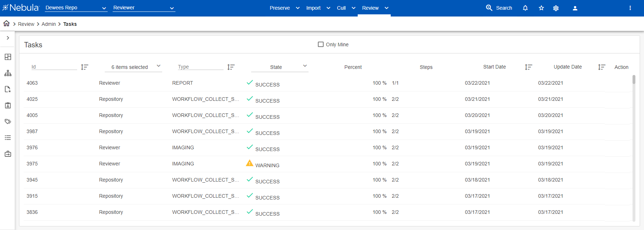Go to Admin in the breadcrumb
Screen dimensions: 644x230
48,24
